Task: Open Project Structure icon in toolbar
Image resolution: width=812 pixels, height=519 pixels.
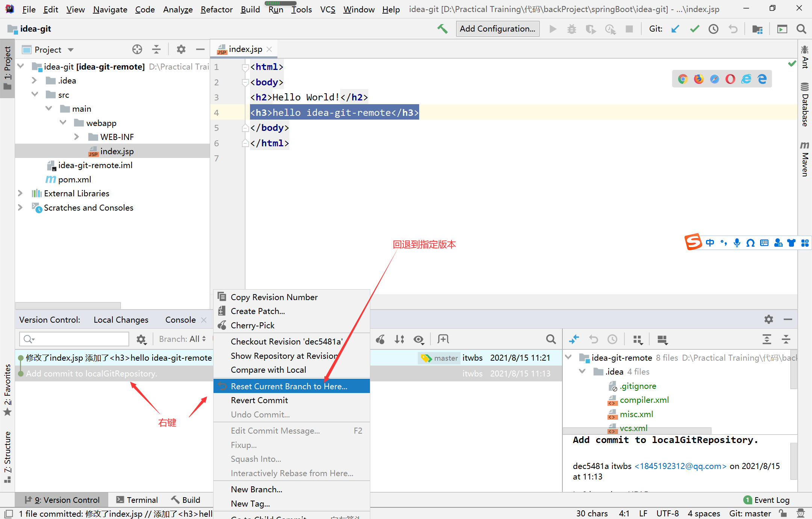Action: [x=757, y=29]
